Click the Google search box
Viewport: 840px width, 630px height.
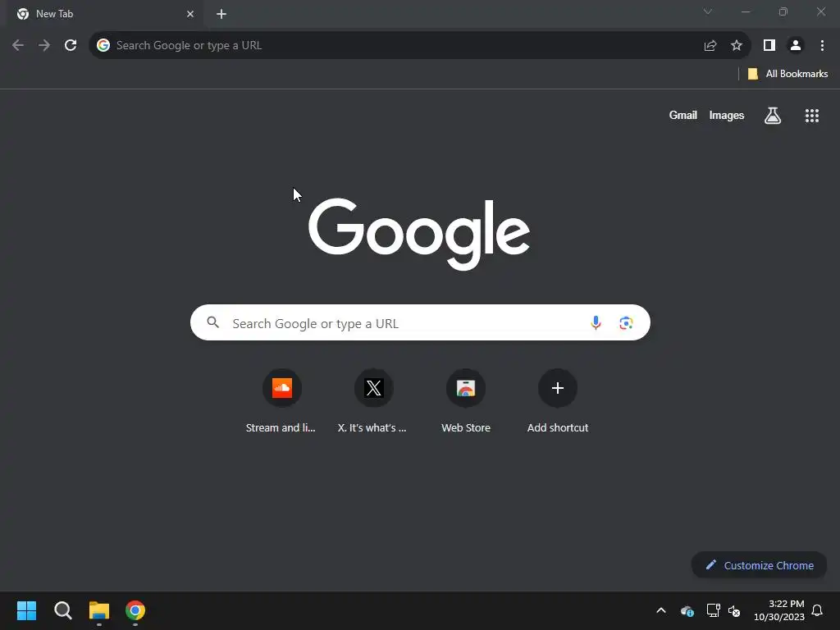click(420, 322)
